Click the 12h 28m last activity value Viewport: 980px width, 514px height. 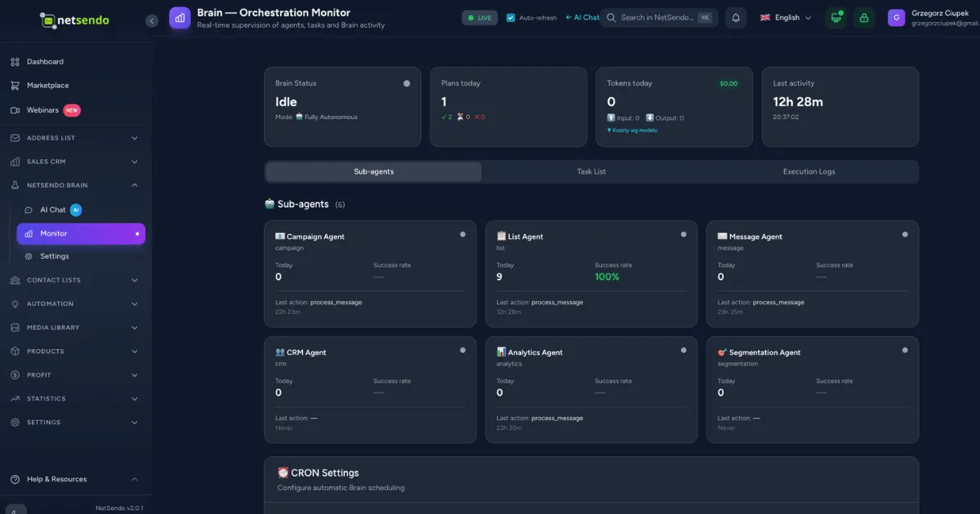coord(798,102)
